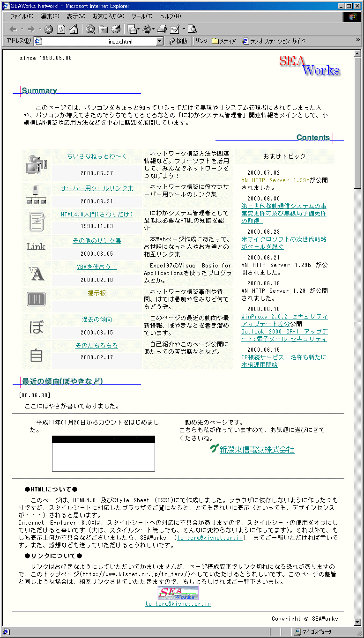Open the そのたもろもろ link
This screenshot has height=638, width=364.
point(97,346)
